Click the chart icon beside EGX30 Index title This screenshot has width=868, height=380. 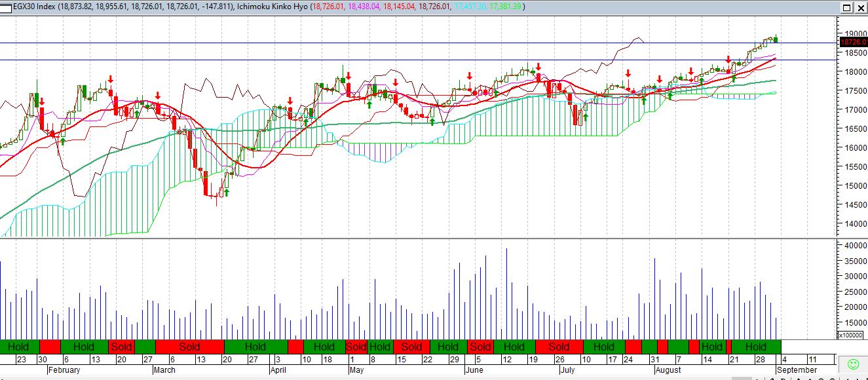click(7, 7)
